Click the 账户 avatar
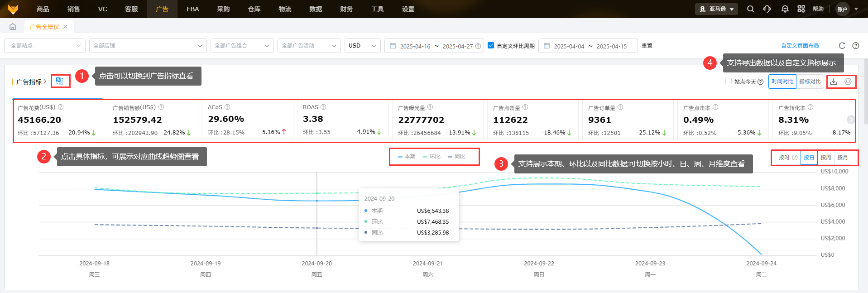 (x=842, y=9)
